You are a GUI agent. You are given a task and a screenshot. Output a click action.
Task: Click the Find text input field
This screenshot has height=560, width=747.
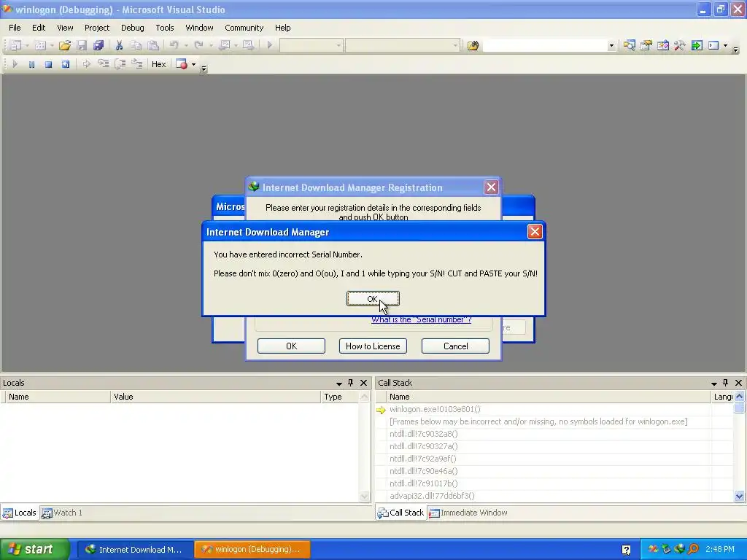(545, 46)
